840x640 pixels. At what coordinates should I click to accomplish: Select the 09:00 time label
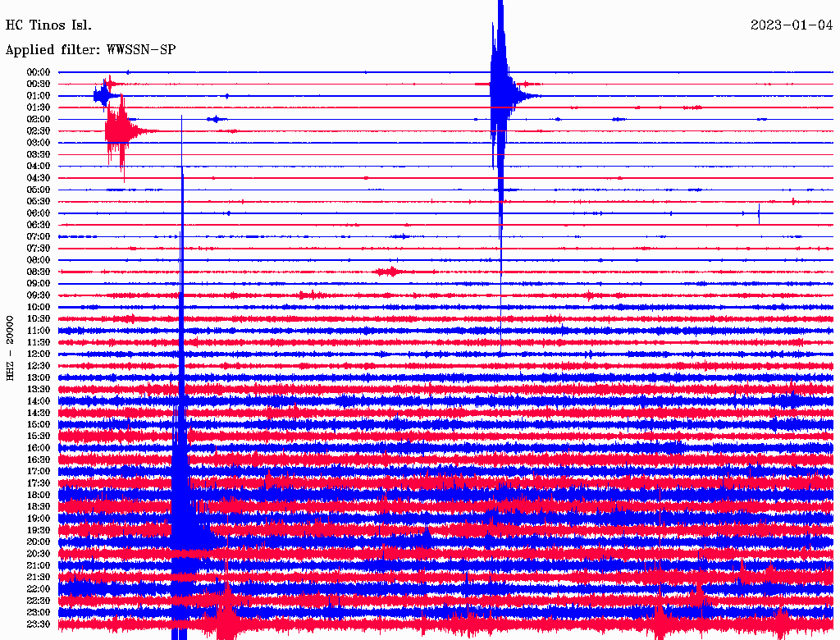click(39, 284)
